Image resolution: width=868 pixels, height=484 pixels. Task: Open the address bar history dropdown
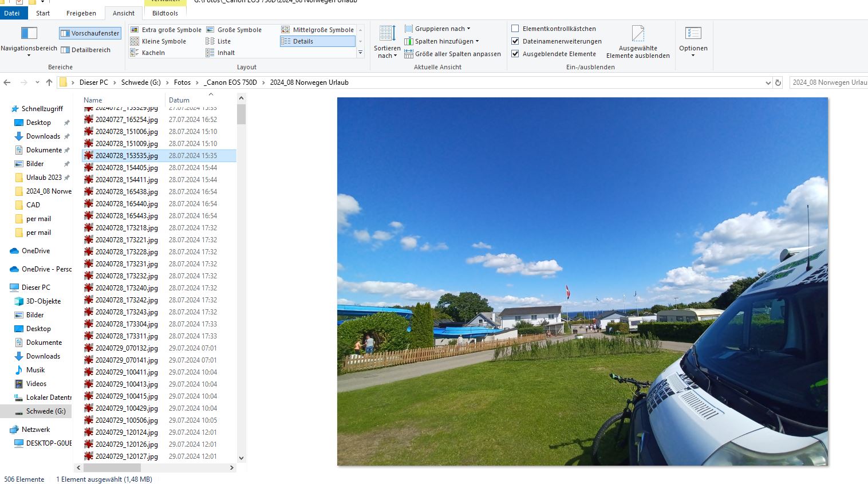pyautogui.click(x=768, y=82)
